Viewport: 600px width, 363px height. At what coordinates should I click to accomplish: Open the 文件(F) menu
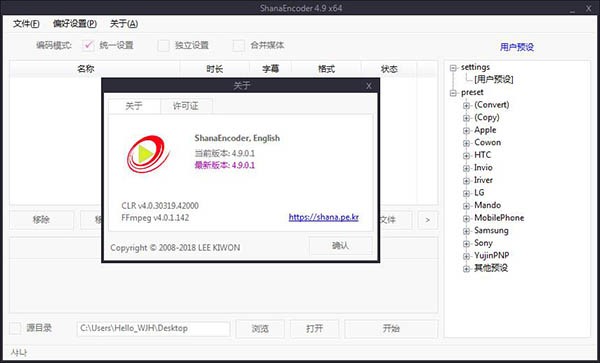26,24
